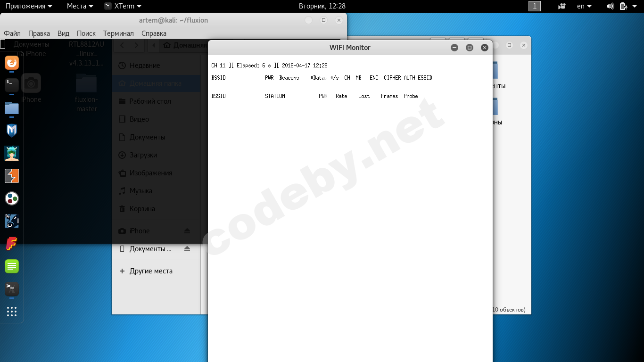
Task: Open the Терминал menu
Action: [118, 33]
